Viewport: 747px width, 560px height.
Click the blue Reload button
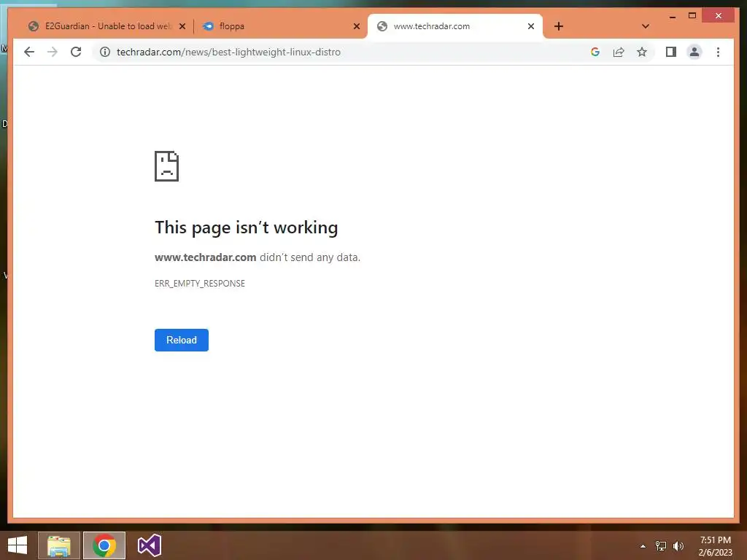click(182, 340)
